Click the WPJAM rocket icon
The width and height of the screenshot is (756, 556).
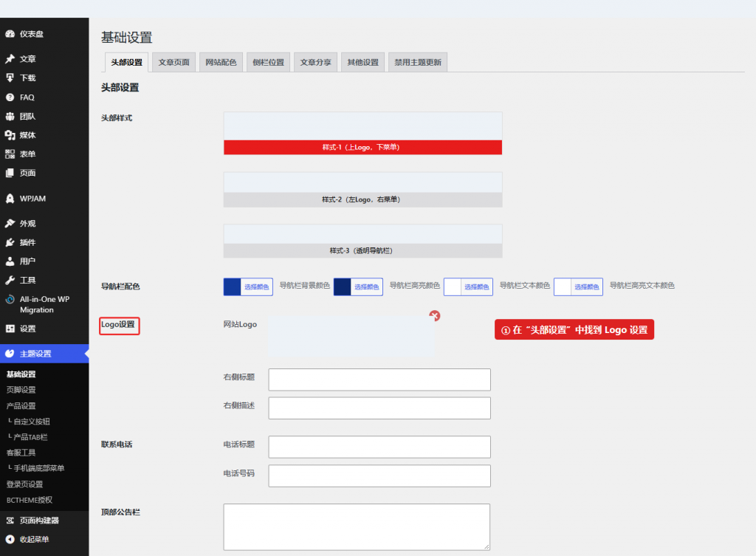point(10,199)
